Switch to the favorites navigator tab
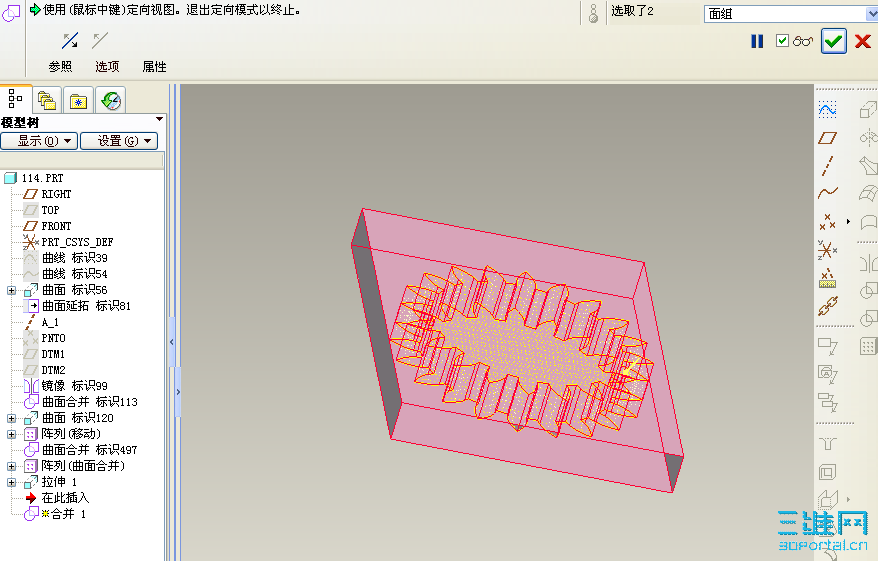Image resolution: width=878 pixels, height=561 pixels. tap(78, 101)
